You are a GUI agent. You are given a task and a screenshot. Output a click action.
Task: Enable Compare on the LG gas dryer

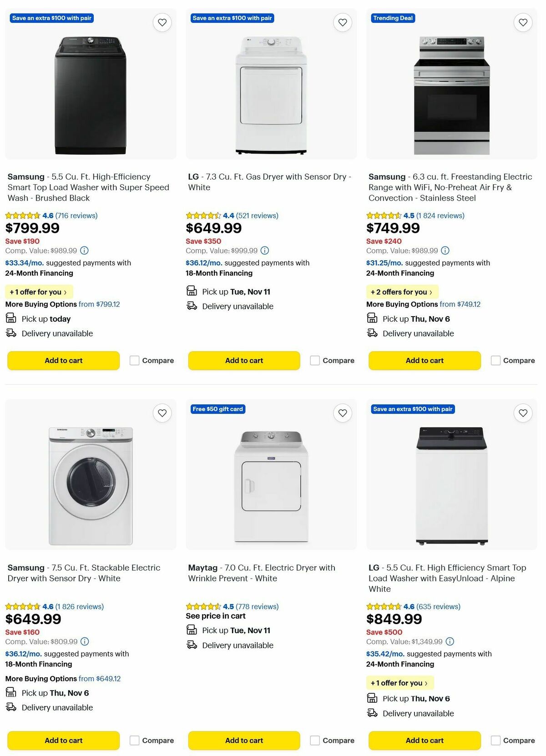tap(315, 360)
